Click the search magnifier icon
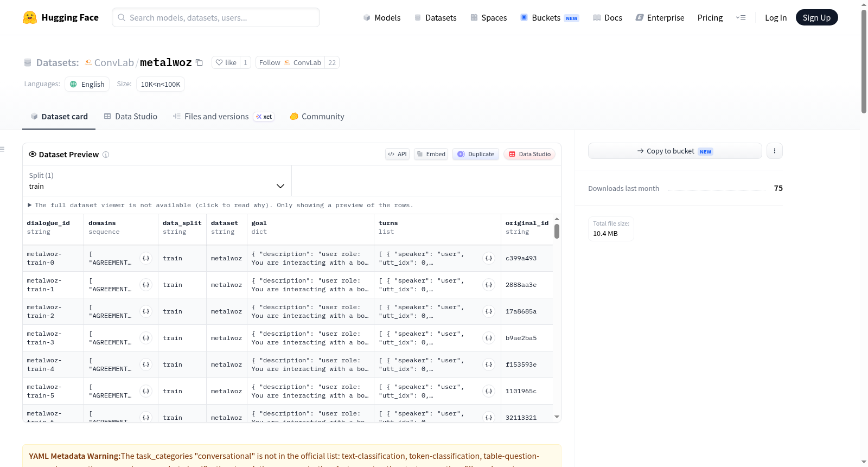Viewport: 868px width, 467px height. click(x=122, y=17)
